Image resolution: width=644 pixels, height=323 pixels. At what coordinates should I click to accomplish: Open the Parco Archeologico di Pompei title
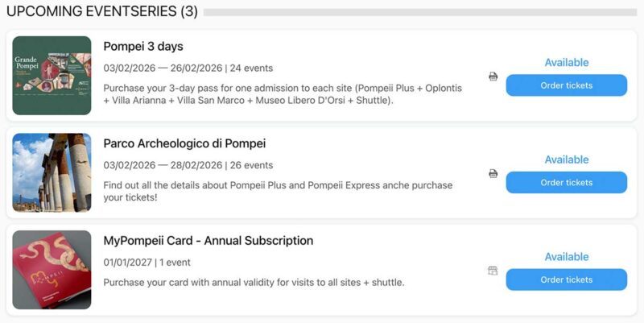click(x=184, y=143)
